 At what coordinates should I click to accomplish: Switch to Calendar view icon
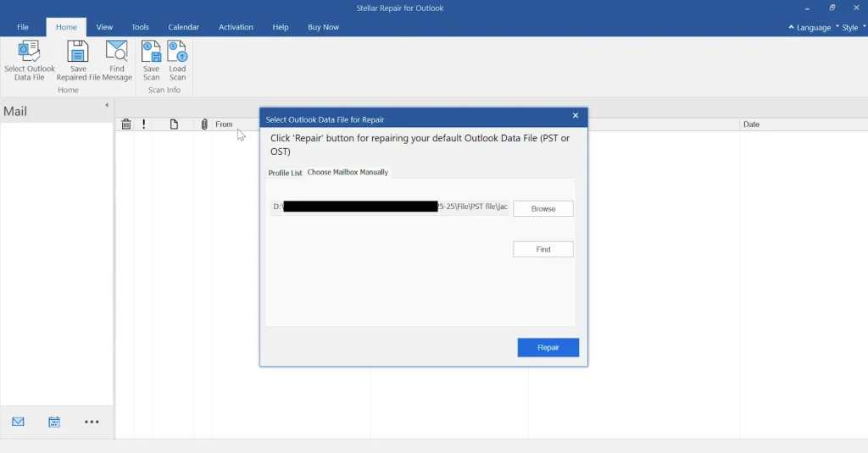tap(54, 422)
